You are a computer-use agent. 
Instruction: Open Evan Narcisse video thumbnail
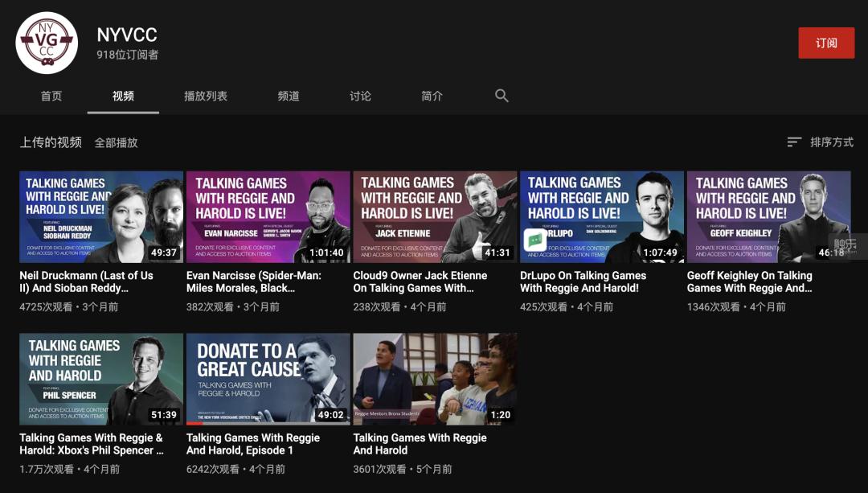(x=268, y=216)
